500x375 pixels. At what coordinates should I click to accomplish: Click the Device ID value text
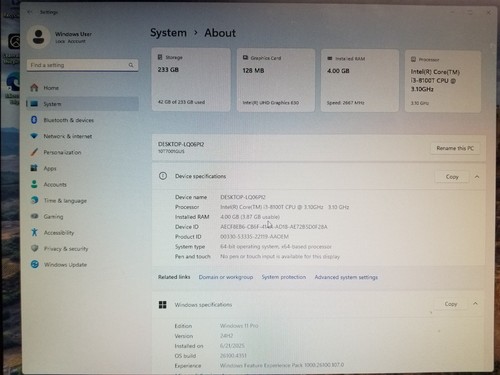click(274, 227)
